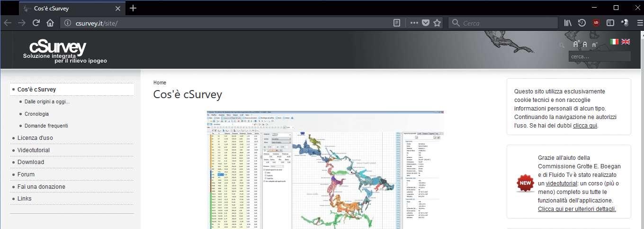Open Videotutorial menu item

click(x=33, y=150)
